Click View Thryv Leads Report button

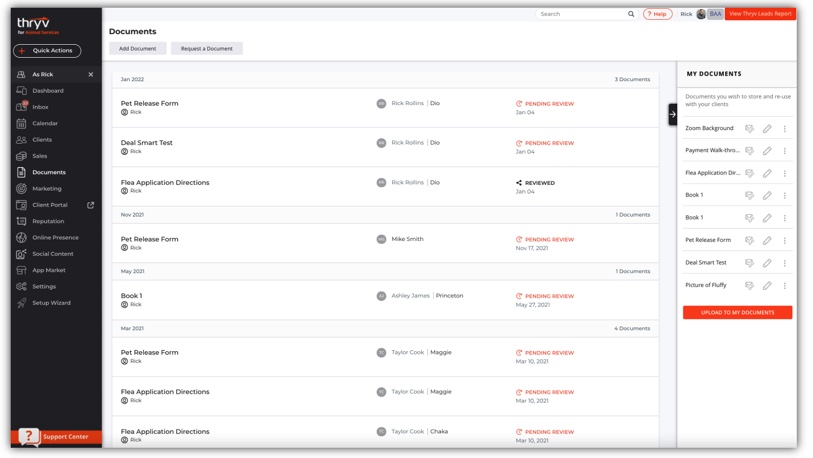tap(760, 14)
